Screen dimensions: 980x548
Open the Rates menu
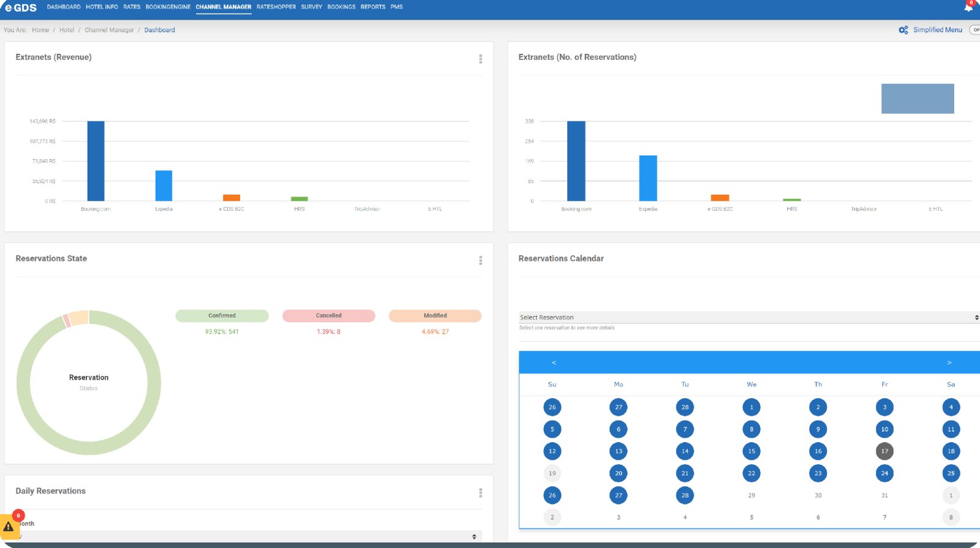(x=132, y=7)
